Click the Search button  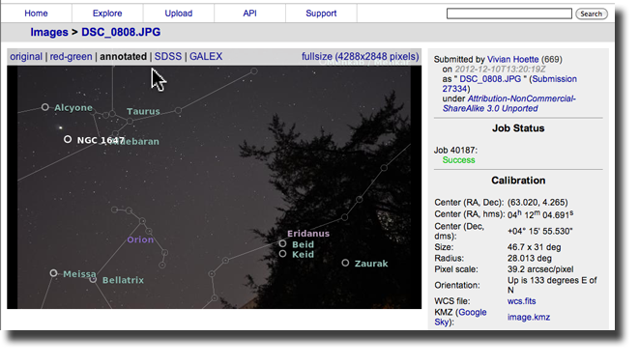[x=592, y=14]
